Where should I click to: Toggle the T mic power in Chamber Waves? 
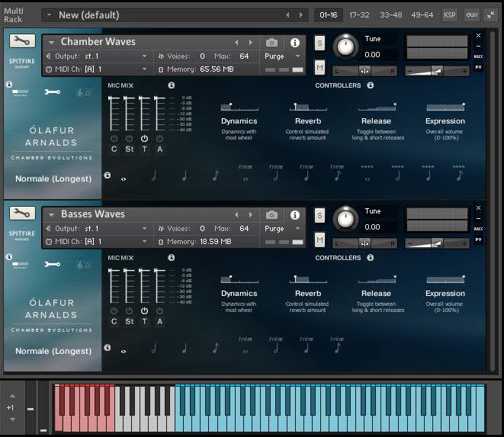point(144,139)
